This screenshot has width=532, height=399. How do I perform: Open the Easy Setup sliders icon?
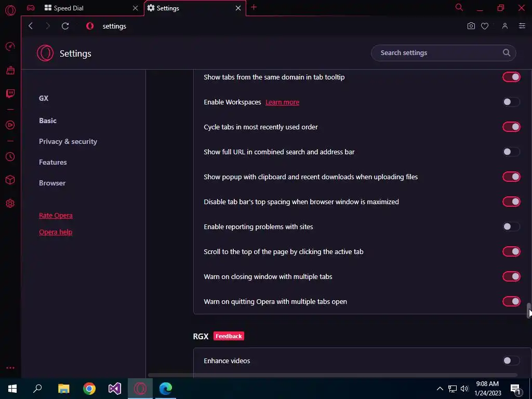(522, 26)
